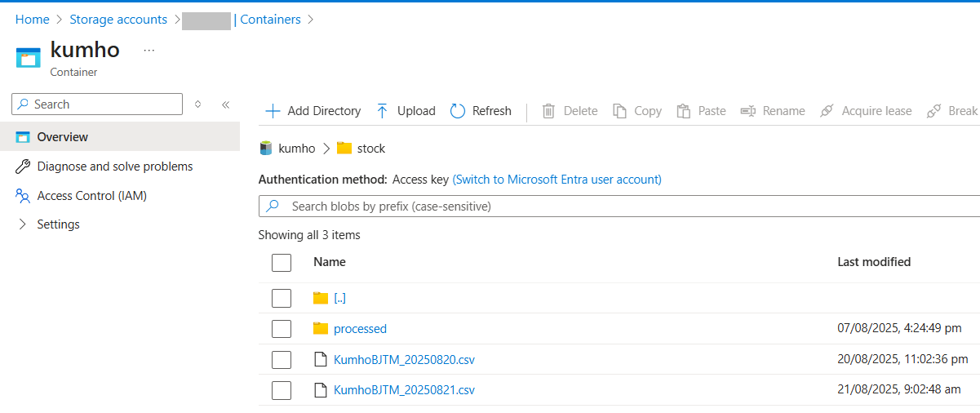This screenshot has width=980, height=413.
Task: Click the Showing all 3 items text
Action: pos(309,235)
